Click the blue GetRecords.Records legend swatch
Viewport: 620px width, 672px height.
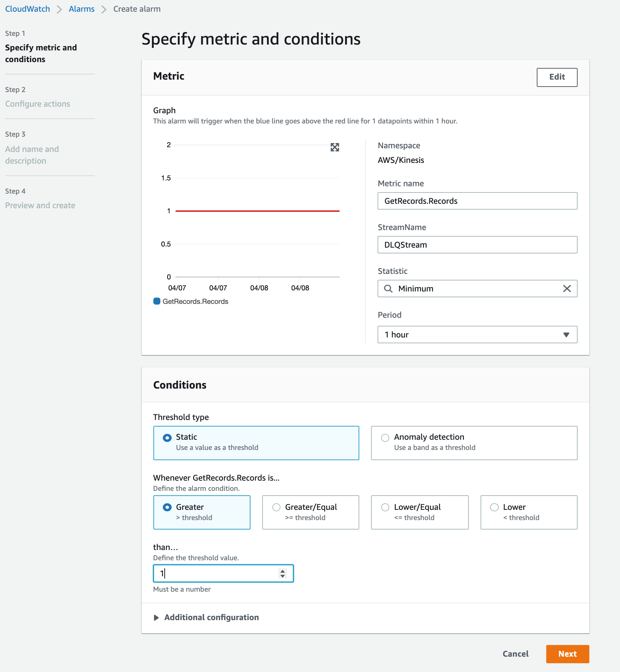(x=157, y=301)
